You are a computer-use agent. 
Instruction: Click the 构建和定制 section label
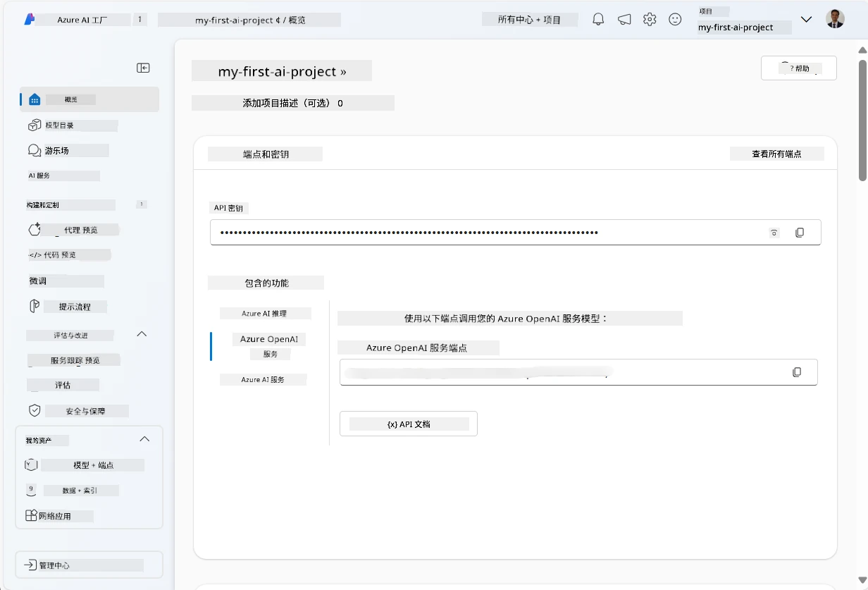[43, 205]
